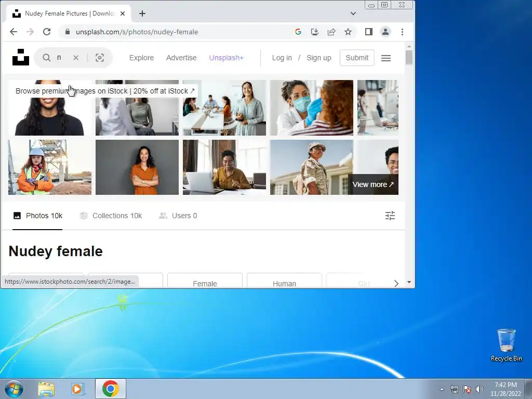
Task: Click the network tray icon
Action: click(x=454, y=389)
